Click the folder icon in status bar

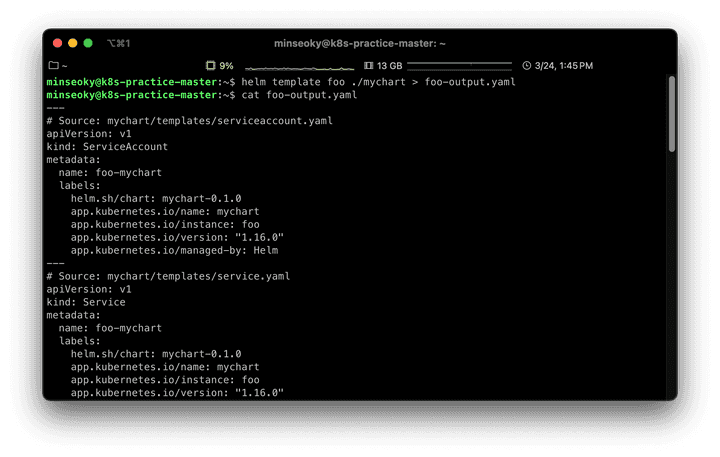point(54,66)
